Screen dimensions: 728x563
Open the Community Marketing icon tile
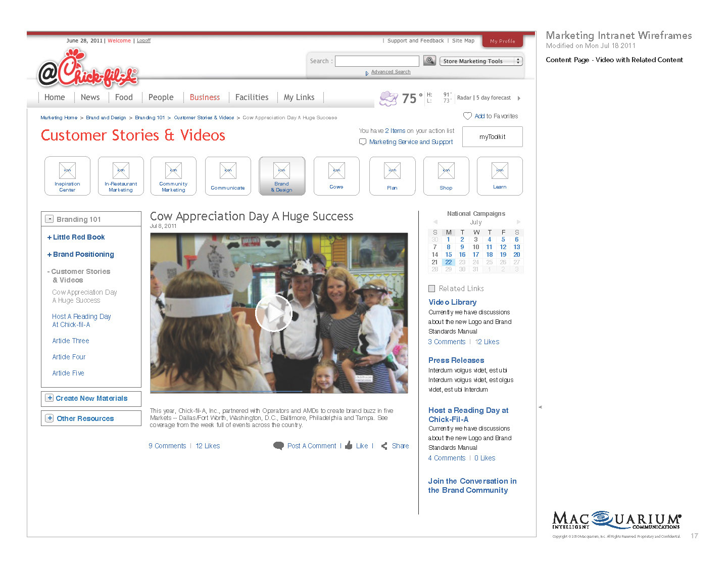tap(173, 176)
